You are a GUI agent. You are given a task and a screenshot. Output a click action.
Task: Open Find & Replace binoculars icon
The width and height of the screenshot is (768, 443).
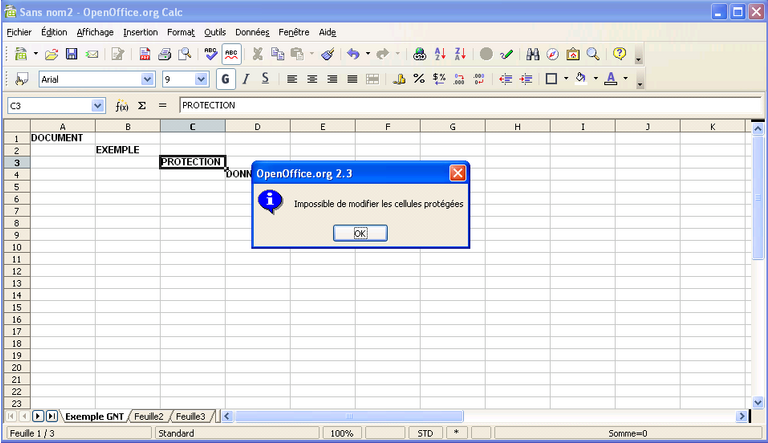tap(532, 54)
